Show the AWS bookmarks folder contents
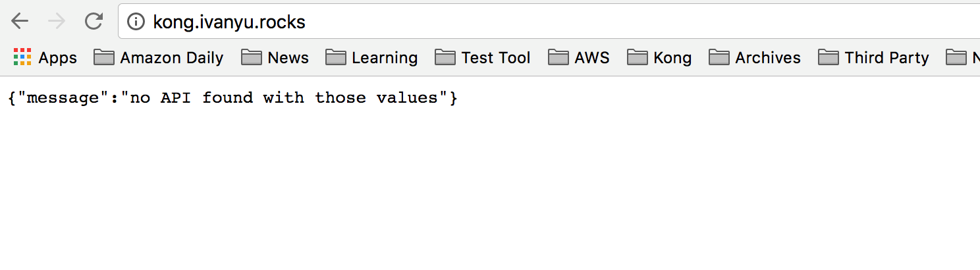The image size is (980, 270). tap(579, 58)
